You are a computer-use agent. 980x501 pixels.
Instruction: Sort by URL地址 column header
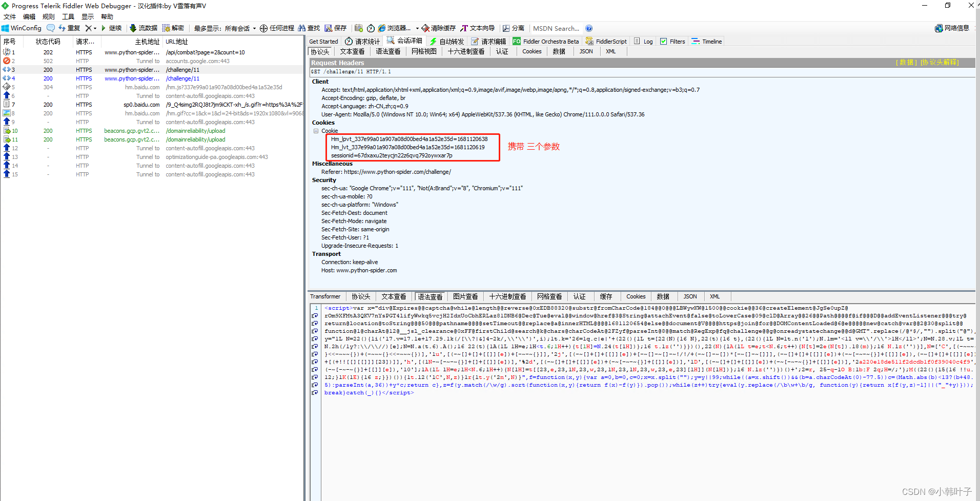[x=233, y=42]
